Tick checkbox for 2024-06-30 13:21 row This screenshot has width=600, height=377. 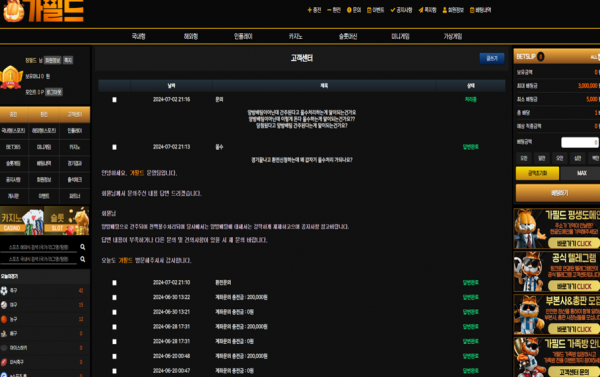tap(114, 312)
